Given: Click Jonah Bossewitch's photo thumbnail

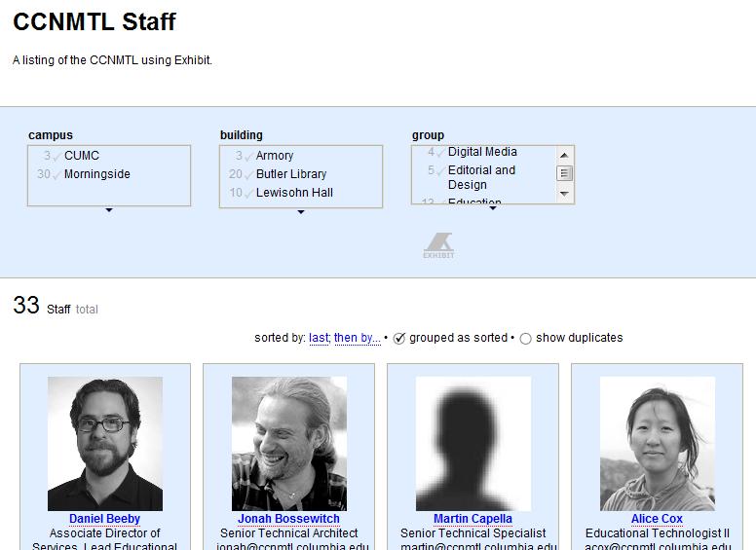Looking at the screenshot, I should [288, 444].
